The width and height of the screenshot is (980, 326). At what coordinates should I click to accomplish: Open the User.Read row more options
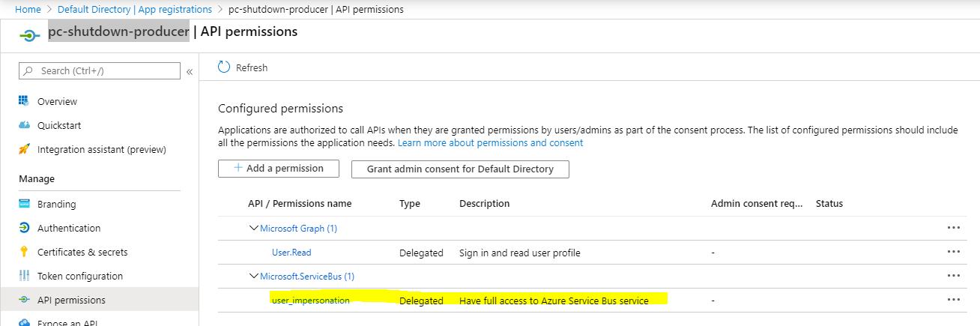pos(953,252)
